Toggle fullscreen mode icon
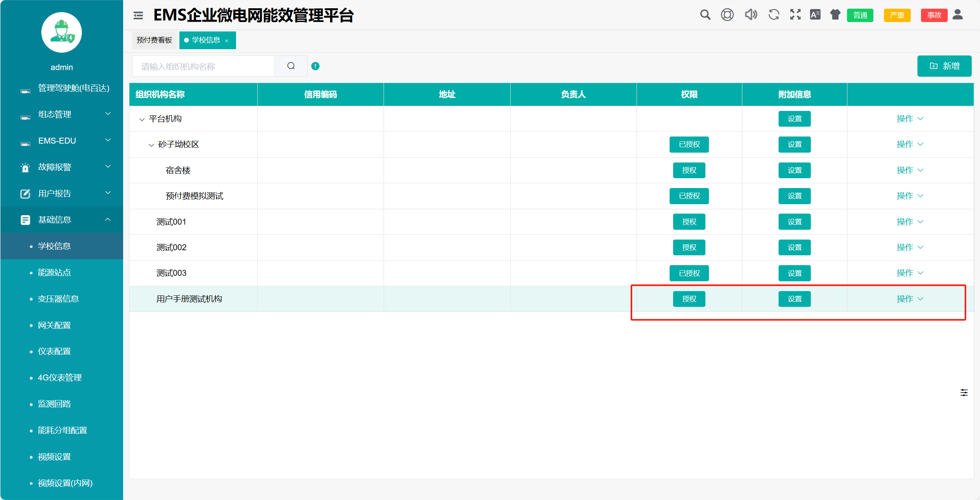 [795, 15]
